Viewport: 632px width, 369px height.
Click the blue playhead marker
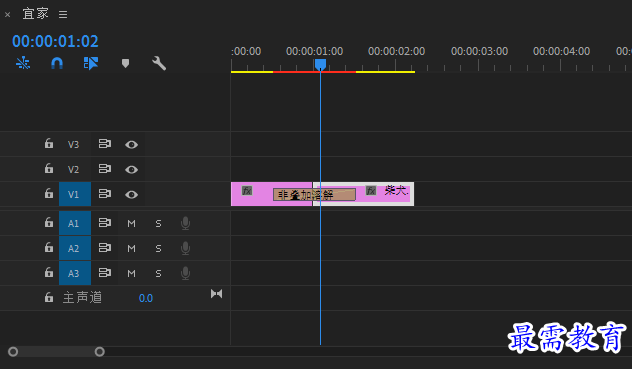(x=320, y=65)
